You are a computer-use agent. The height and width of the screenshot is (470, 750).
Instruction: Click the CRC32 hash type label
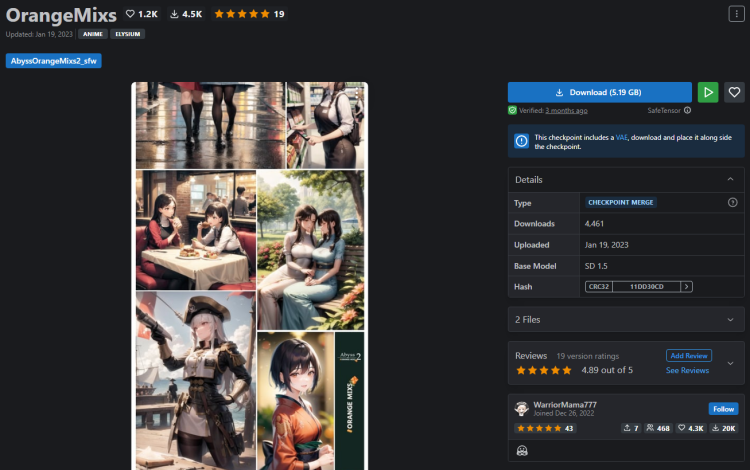tap(599, 286)
